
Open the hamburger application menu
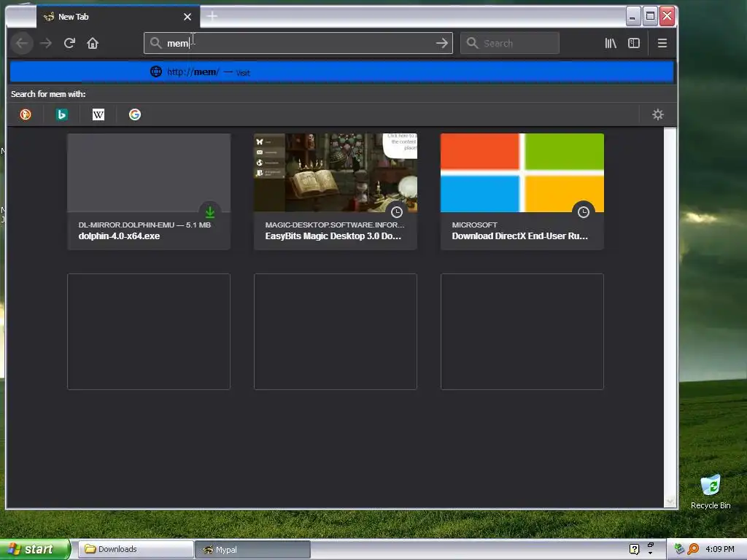[x=662, y=43]
